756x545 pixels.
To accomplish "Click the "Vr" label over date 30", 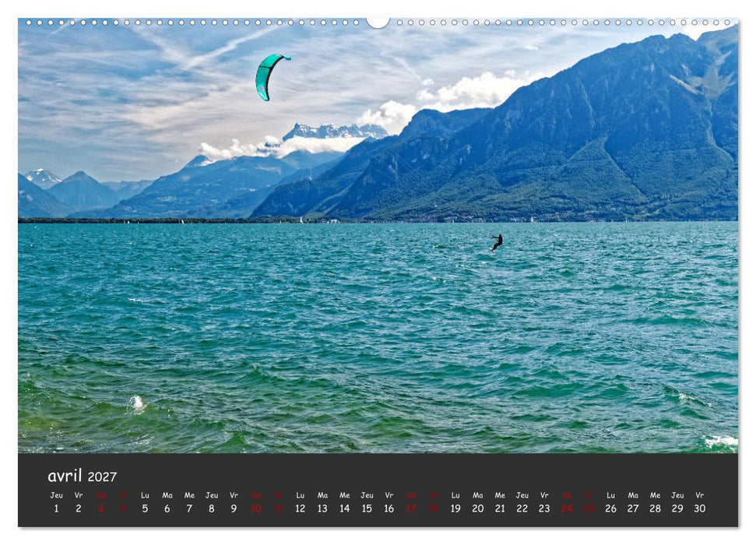I will pyautogui.click(x=700, y=495).
